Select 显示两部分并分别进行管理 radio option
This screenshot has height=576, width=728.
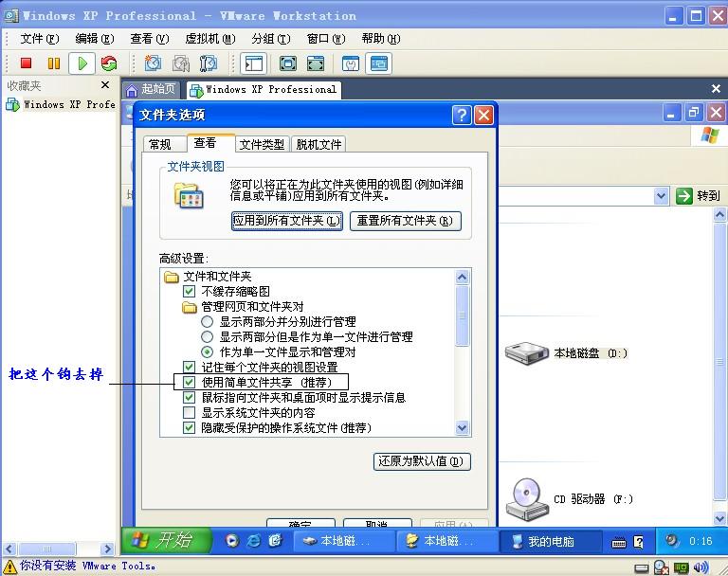(208, 322)
